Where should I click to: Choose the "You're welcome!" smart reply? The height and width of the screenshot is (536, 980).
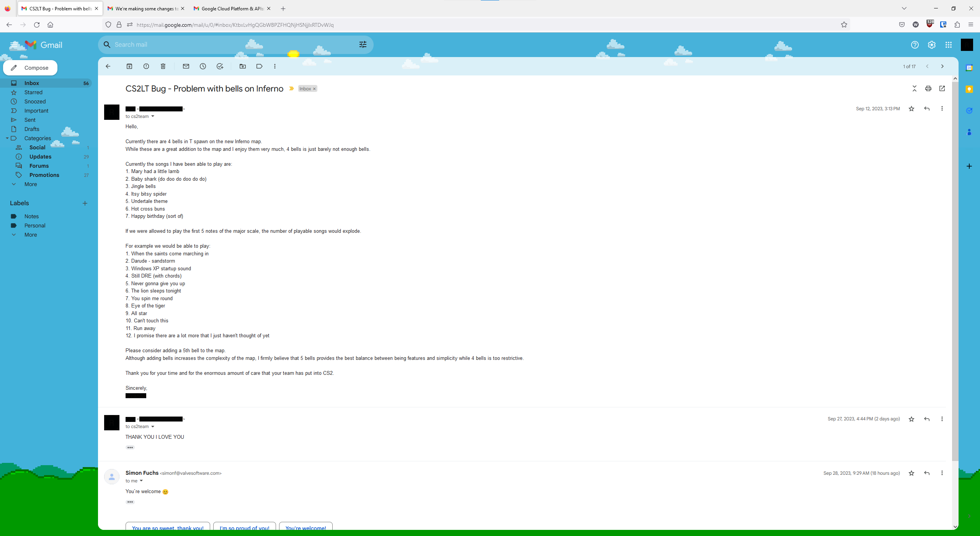point(305,528)
